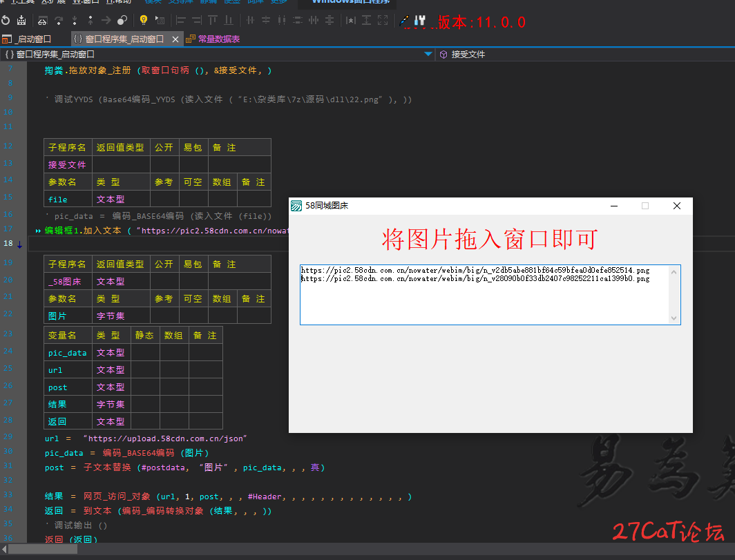Click the center vertically icon
This screenshot has height=560, width=735.
(x=266, y=20)
